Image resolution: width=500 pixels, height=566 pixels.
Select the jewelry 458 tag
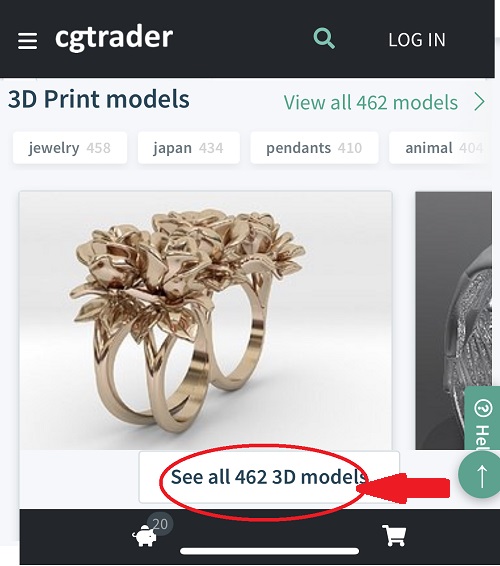(70, 148)
